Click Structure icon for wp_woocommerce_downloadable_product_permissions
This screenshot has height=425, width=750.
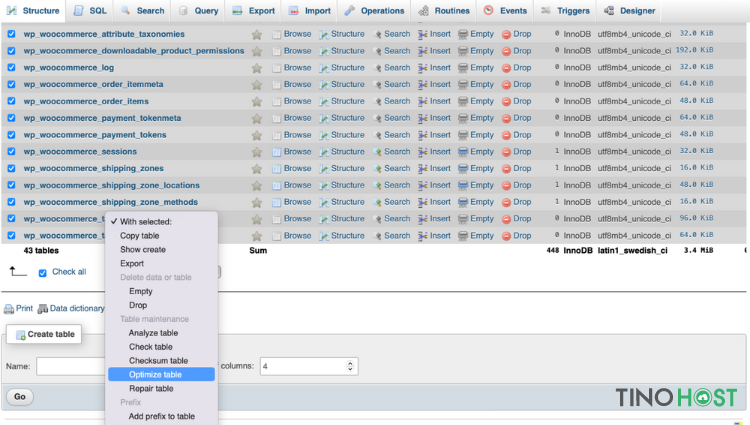click(324, 51)
